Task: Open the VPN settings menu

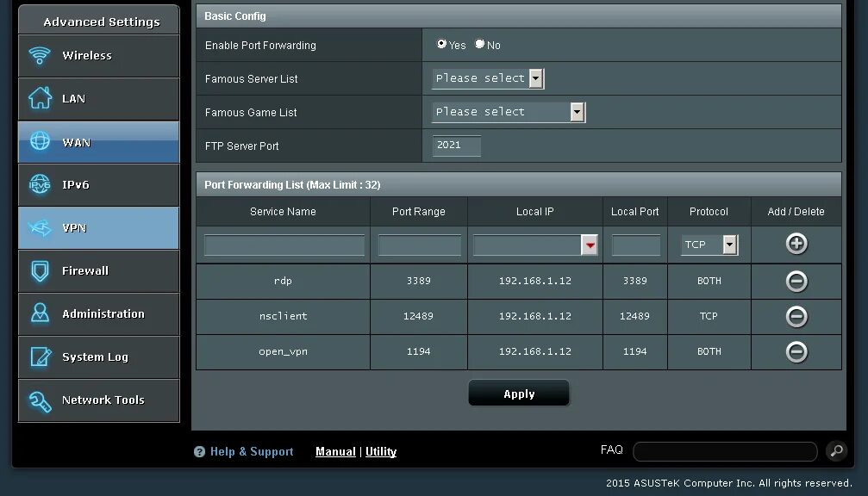Action: point(98,228)
